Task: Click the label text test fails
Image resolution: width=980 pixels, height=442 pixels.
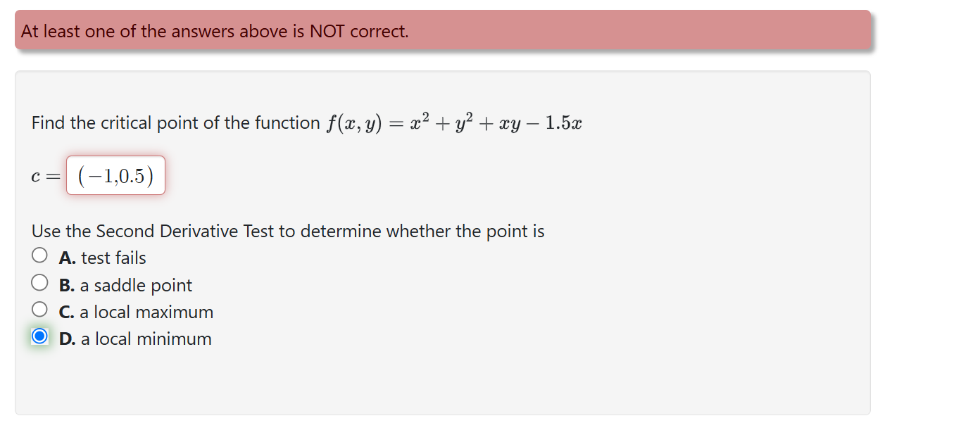Action: 113,258
